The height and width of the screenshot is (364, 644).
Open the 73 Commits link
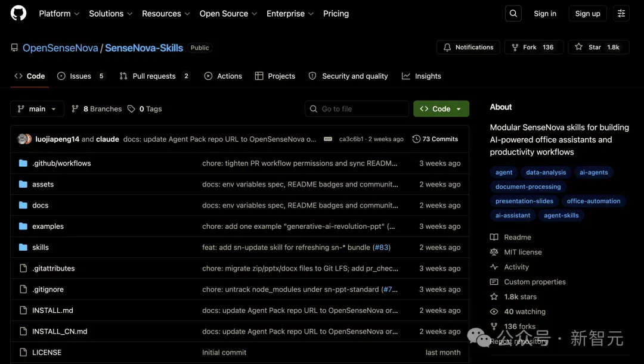click(x=435, y=139)
